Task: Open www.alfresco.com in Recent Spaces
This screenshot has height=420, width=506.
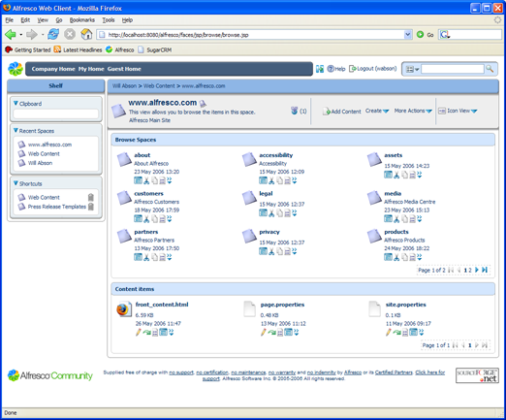Action: [49, 145]
